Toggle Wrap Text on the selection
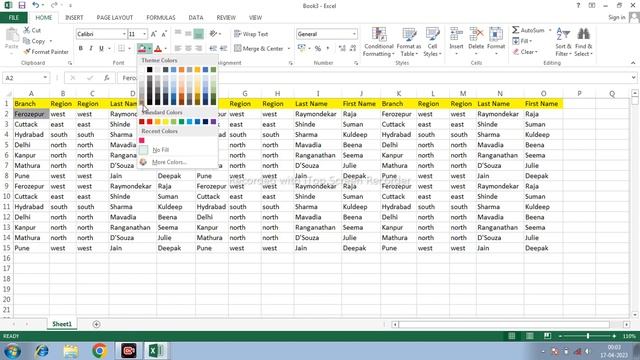640x360 pixels. coord(251,34)
